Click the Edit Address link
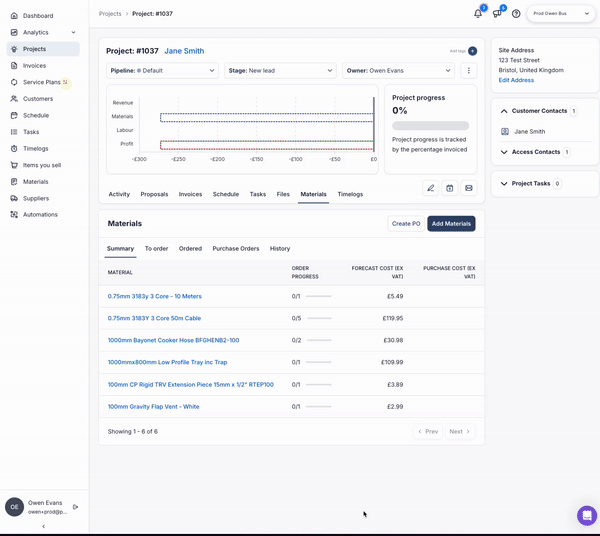Image resolution: width=600 pixels, height=536 pixels. 516,80
